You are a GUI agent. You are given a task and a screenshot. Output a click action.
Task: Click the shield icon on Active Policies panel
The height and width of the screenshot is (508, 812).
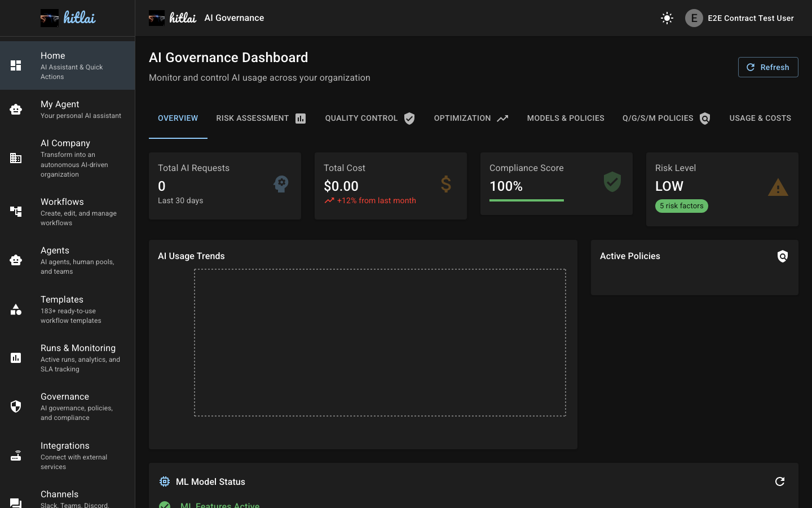click(x=783, y=256)
